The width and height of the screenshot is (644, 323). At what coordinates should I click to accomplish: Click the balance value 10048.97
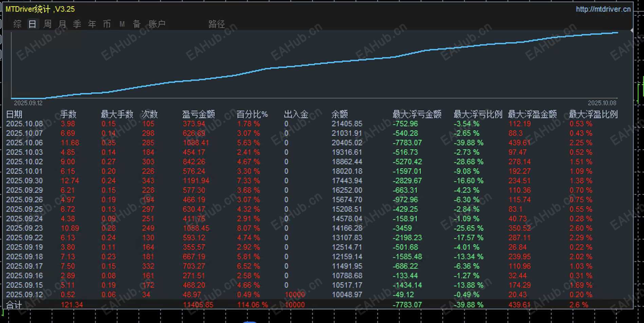[x=347, y=295]
